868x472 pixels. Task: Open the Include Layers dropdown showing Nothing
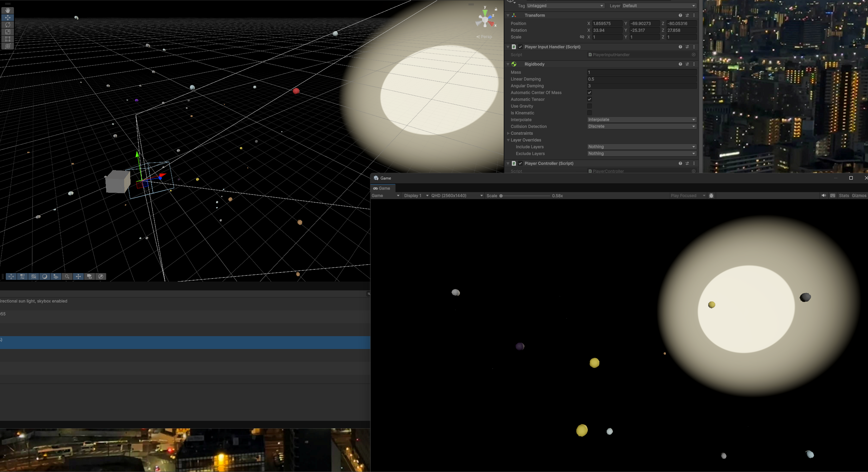pos(641,146)
